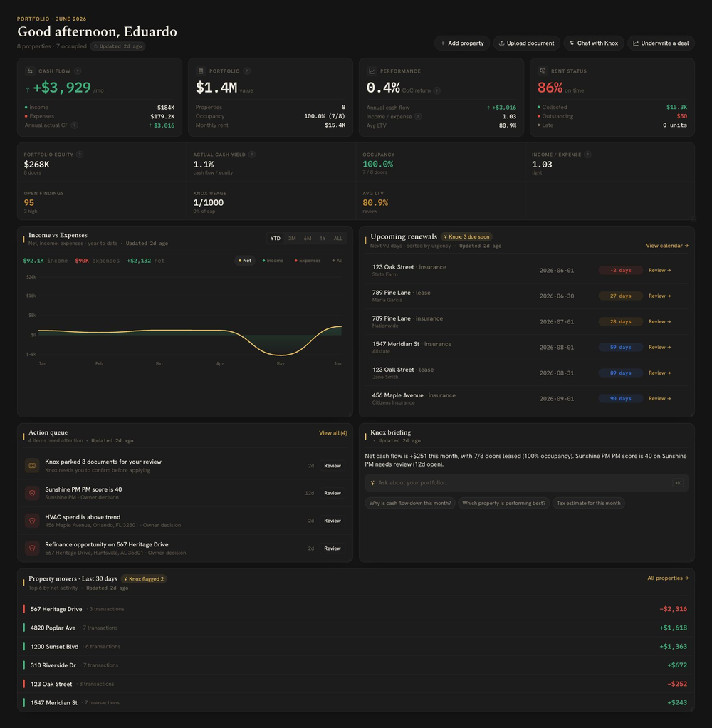The width and height of the screenshot is (712, 728).
Task: Ask for tax estimate for this month
Action: (588, 504)
